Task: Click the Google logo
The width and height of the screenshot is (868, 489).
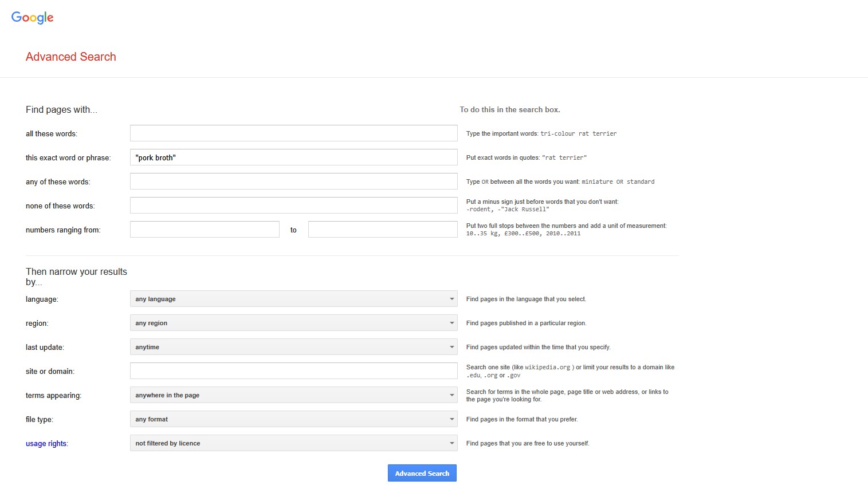Action: coord(32,18)
